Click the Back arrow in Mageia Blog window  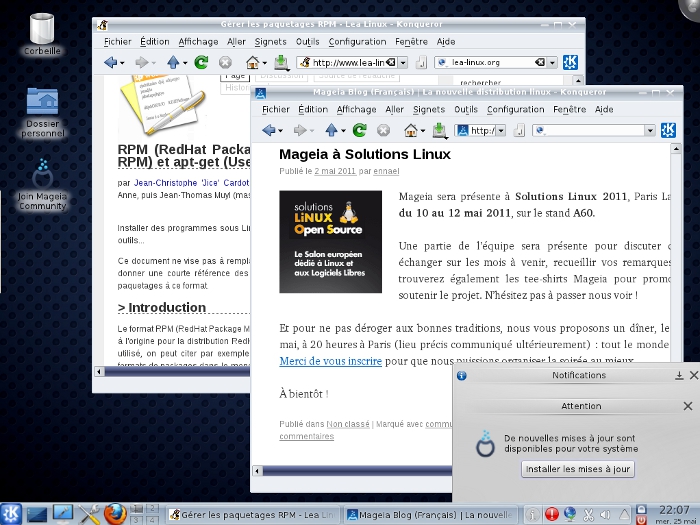(x=269, y=130)
